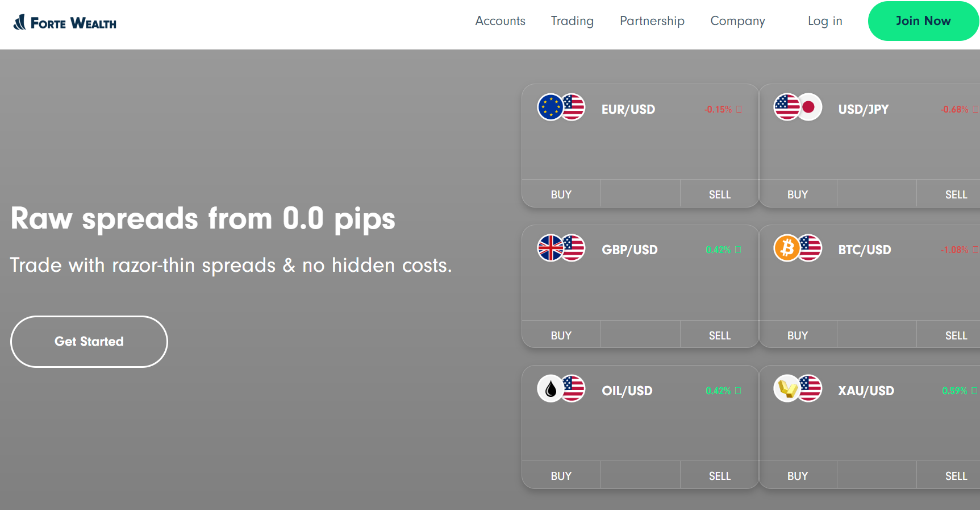Open the Accounts menu
Screen dimensions: 980x510
tap(500, 21)
